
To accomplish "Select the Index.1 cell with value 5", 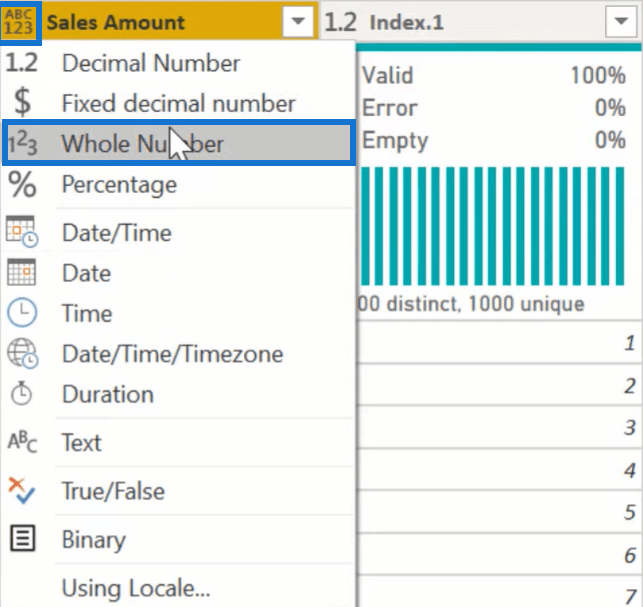I will pyautogui.click(x=499, y=512).
